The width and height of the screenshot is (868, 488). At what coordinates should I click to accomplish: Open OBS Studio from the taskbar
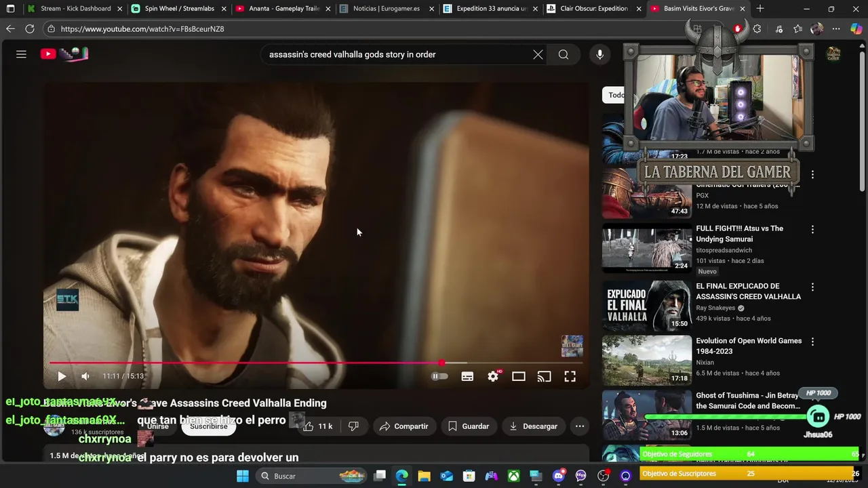point(603,476)
